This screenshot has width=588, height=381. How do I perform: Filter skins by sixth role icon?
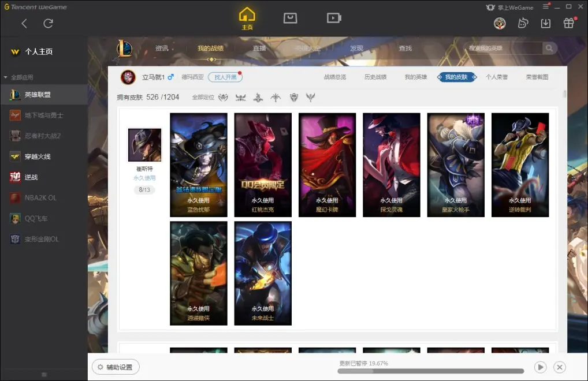[310, 98]
